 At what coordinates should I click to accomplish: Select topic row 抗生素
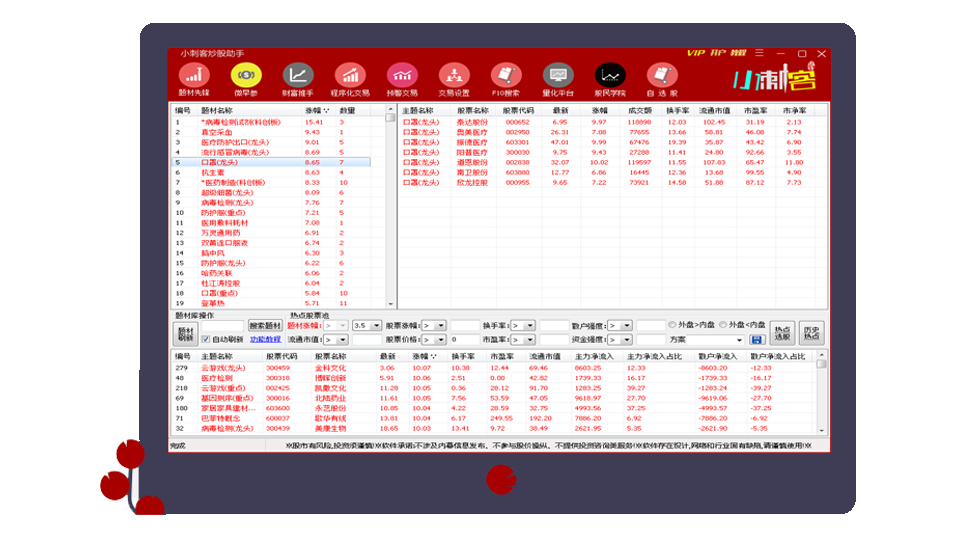(271, 173)
